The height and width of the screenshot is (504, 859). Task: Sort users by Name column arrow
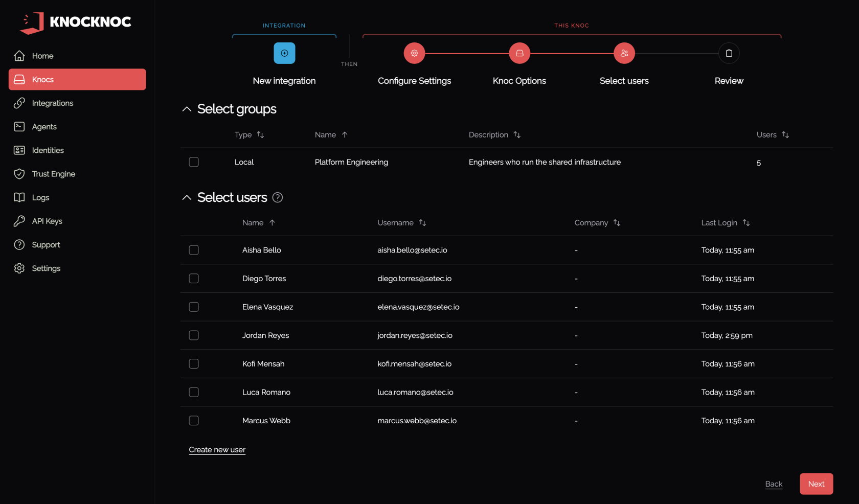272,222
